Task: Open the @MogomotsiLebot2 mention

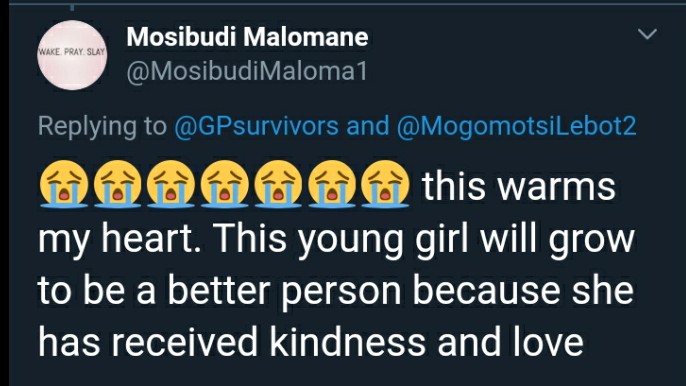Action: tap(517, 126)
